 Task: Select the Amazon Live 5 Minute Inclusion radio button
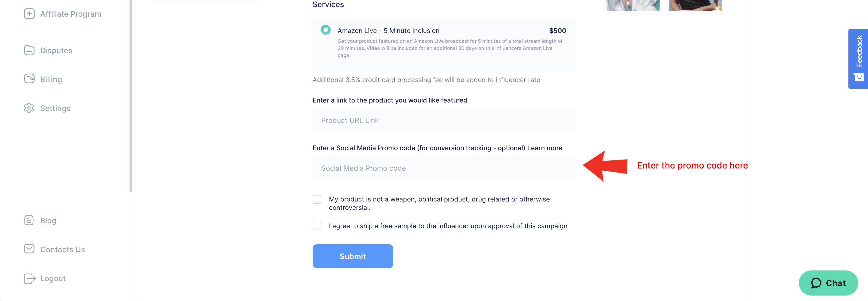click(325, 30)
